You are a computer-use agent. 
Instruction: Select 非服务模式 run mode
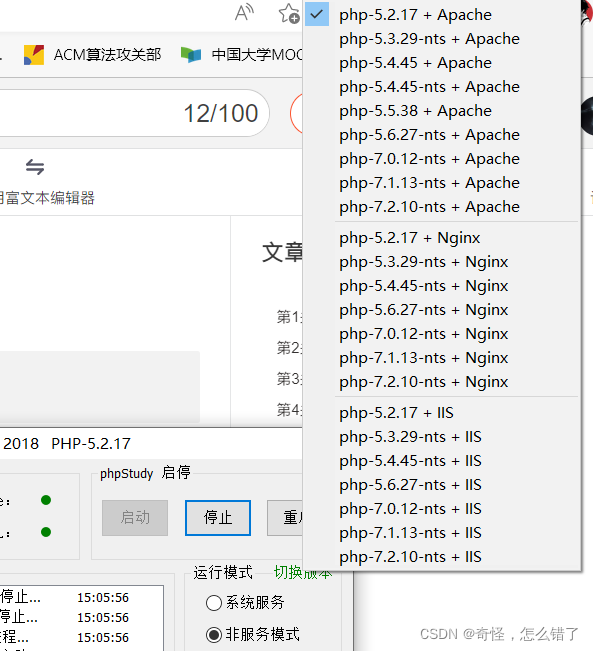(x=252, y=634)
